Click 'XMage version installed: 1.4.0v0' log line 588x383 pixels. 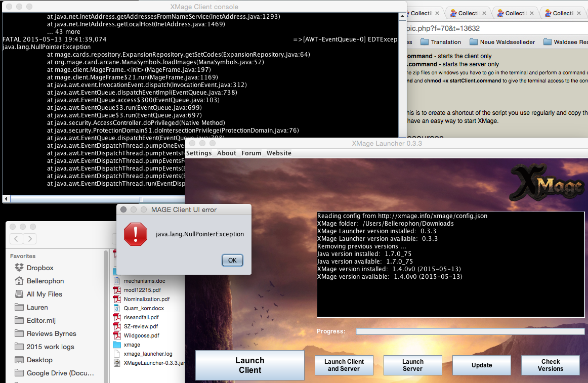(389, 269)
